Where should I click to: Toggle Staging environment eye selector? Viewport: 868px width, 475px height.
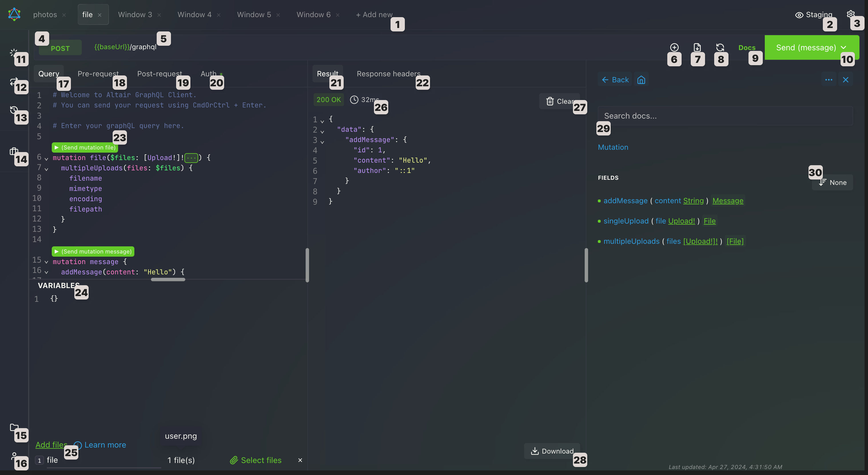click(x=813, y=15)
